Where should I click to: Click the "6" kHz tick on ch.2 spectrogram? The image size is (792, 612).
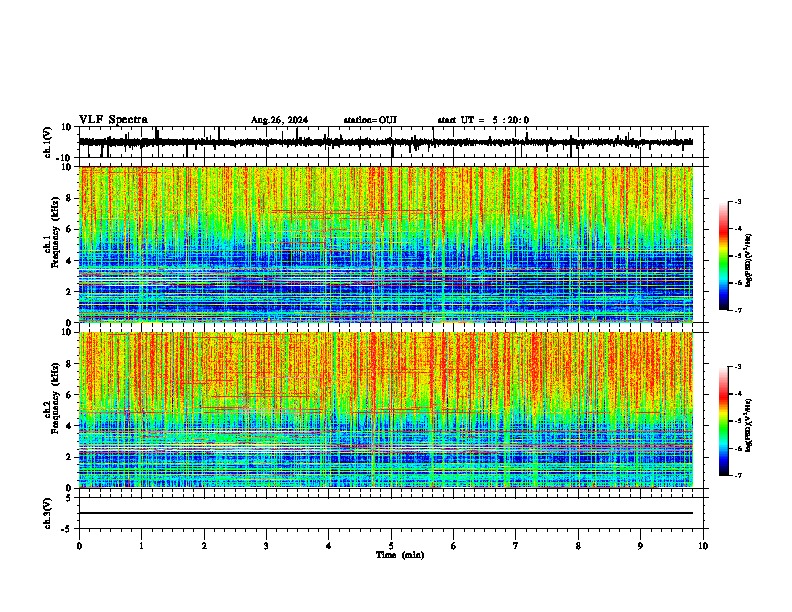70,395
